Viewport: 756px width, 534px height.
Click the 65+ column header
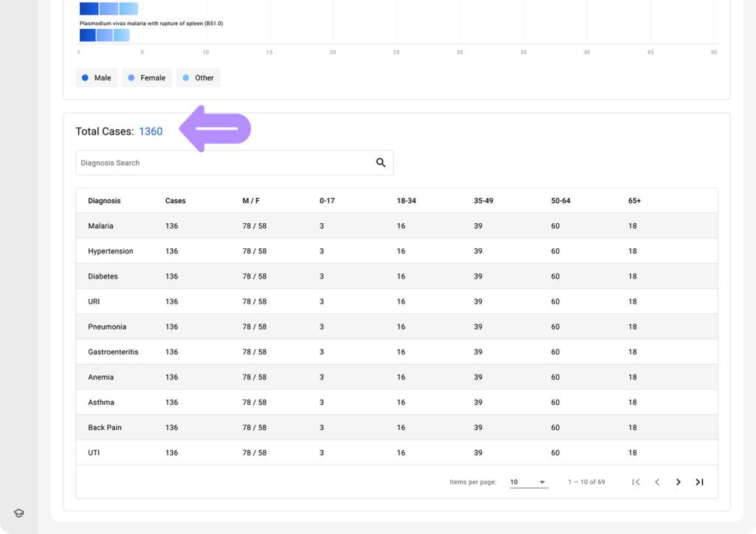coord(634,201)
